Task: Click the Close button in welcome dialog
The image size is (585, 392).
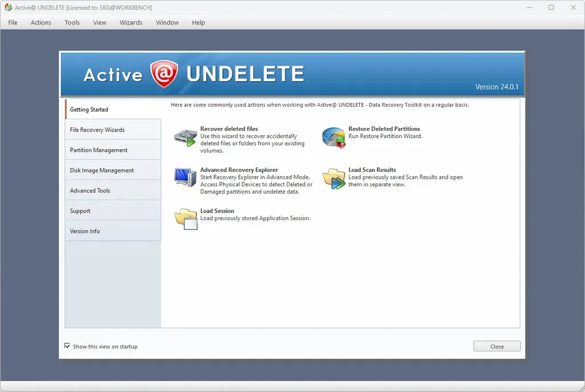Action: click(x=496, y=346)
